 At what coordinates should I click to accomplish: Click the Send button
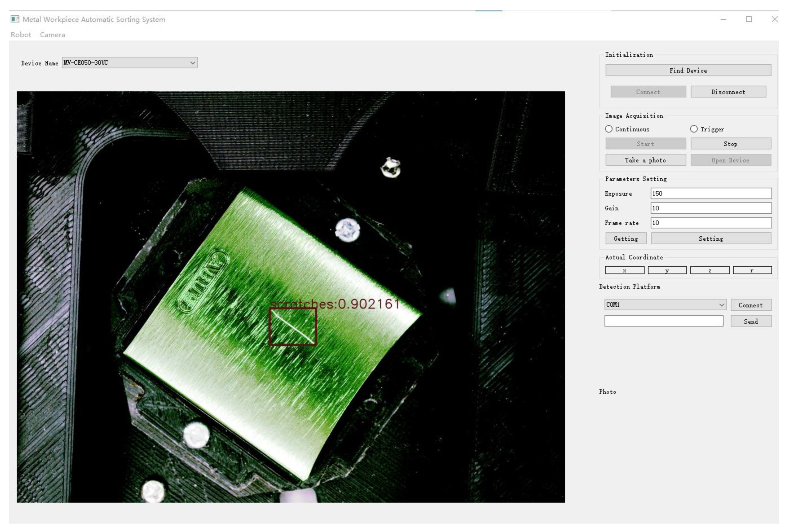751,321
